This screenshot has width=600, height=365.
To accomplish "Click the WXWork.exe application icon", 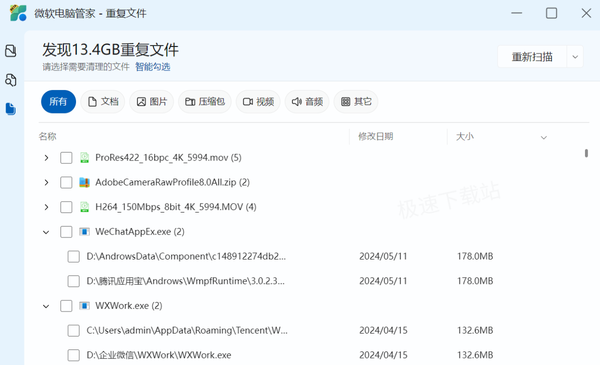I will [x=84, y=306].
